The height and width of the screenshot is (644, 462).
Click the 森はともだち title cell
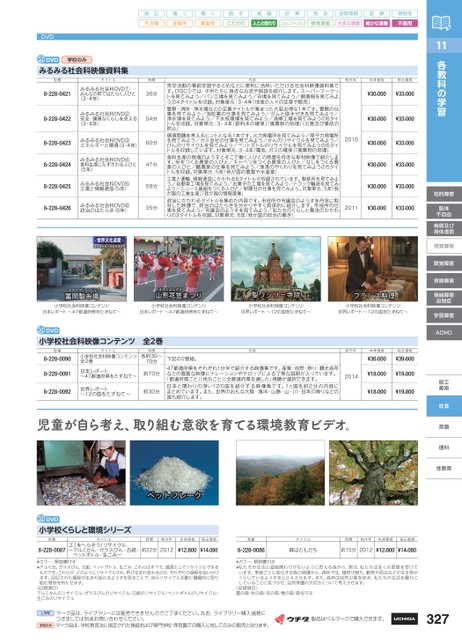[303, 550]
